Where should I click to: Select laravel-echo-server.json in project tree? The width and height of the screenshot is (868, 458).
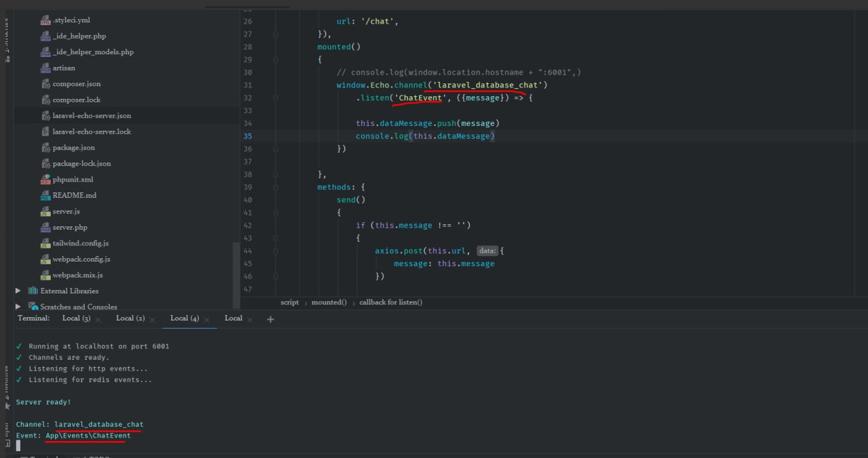[x=92, y=116]
